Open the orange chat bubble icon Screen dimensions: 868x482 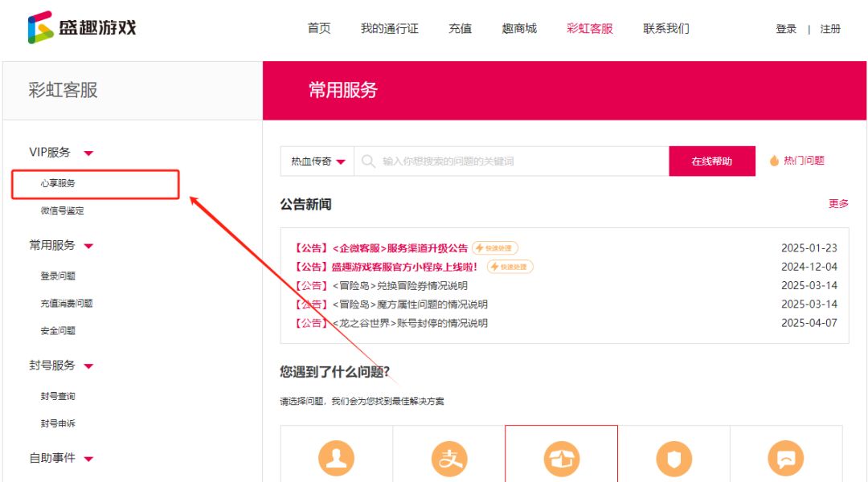[x=785, y=458]
